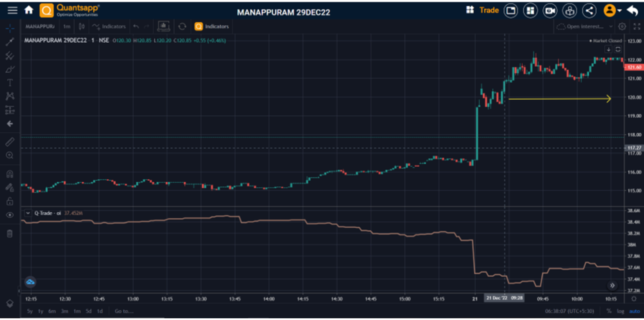Select the 5d time range
This screenshot has width=644, height=320.
(89, 311)
